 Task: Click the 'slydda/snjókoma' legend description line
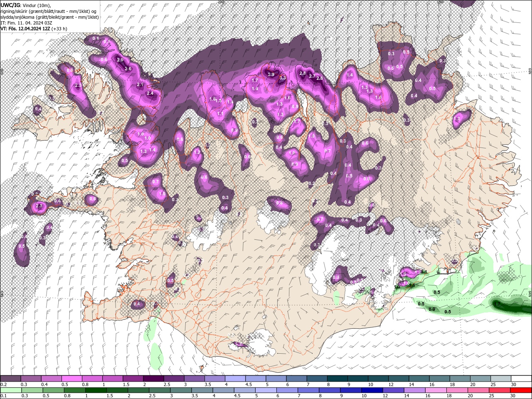(49, 17)
